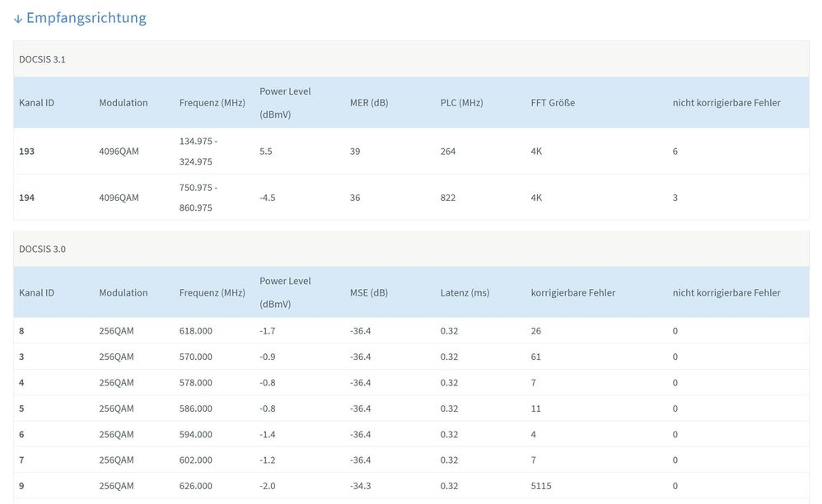822x504 pixels.
Task: Click frequency 570.000 for channel 3
Action: pos(195,357)
